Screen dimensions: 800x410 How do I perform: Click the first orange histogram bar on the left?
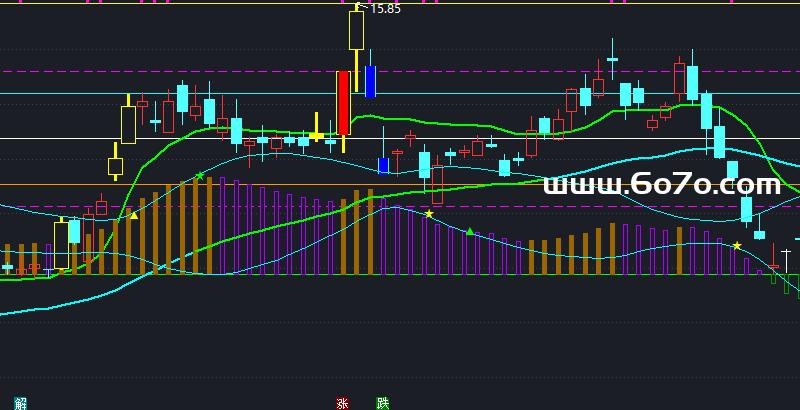pos(8,258)
